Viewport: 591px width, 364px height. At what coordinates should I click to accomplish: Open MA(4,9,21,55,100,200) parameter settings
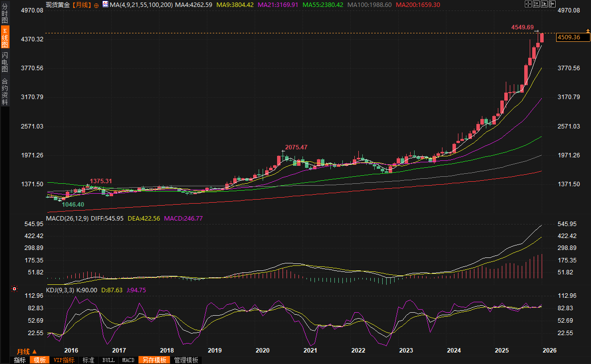(140, 4)
